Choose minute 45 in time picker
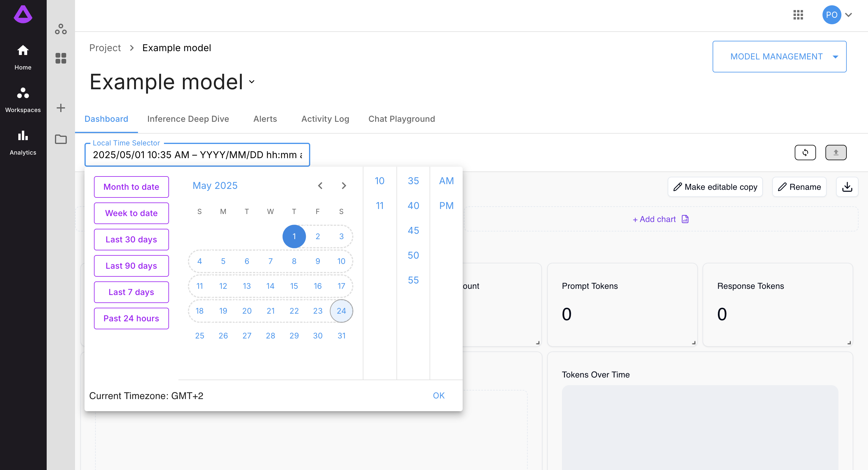Viewport: 868px width, 470px height. pos(413,231)
